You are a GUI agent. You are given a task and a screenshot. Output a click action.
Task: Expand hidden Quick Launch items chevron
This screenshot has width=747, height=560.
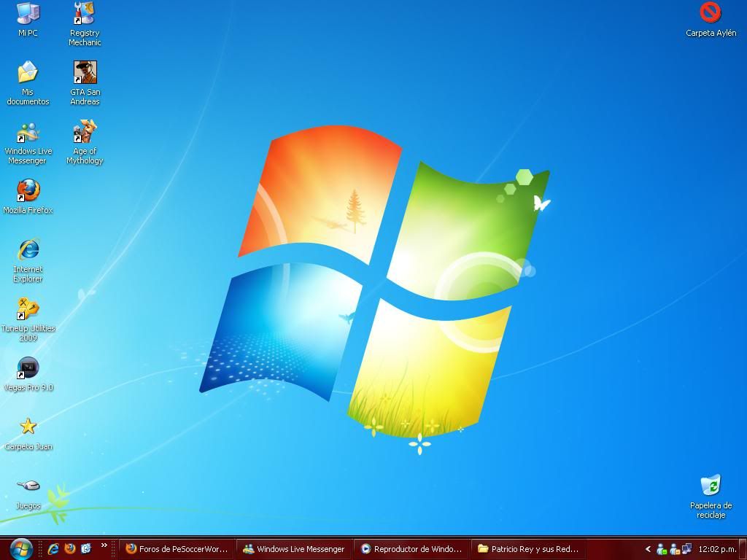tap(104, 545)
